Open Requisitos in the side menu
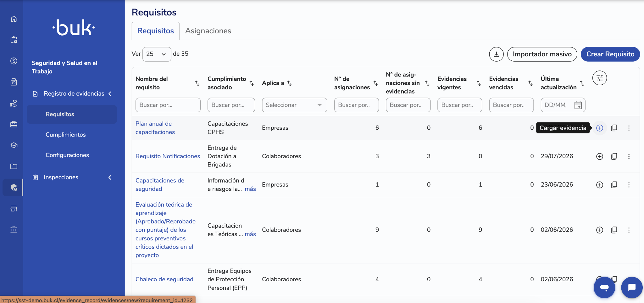Screen dimensions: 644x303 (x=72, y=114)
